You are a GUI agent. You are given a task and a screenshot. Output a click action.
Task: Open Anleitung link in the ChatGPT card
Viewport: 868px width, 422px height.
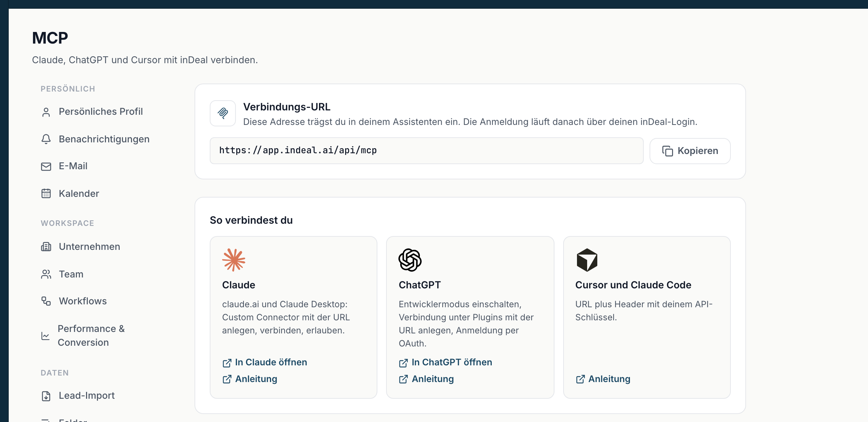click(x=433, y=379)
